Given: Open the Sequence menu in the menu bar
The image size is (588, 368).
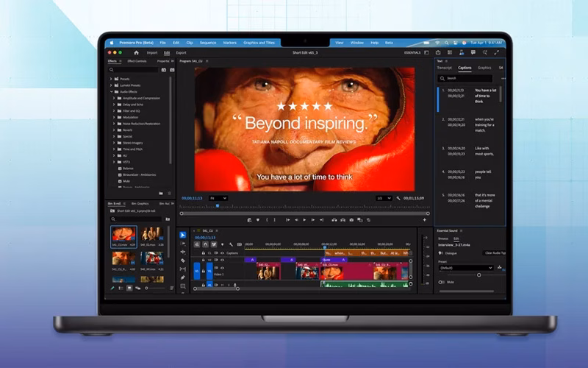Looking at the screenshot, I should click(x=207, y=43).
